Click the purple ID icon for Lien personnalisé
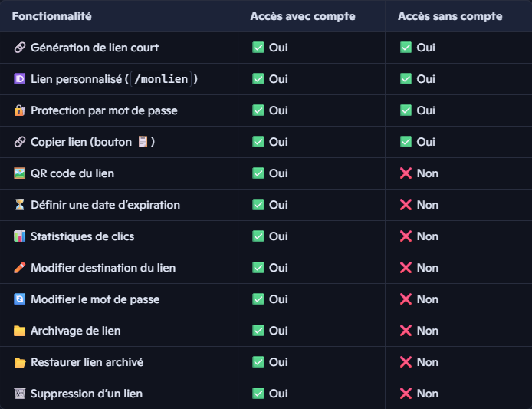Viewport: 532px width, 409px height. tap(20, 79)
